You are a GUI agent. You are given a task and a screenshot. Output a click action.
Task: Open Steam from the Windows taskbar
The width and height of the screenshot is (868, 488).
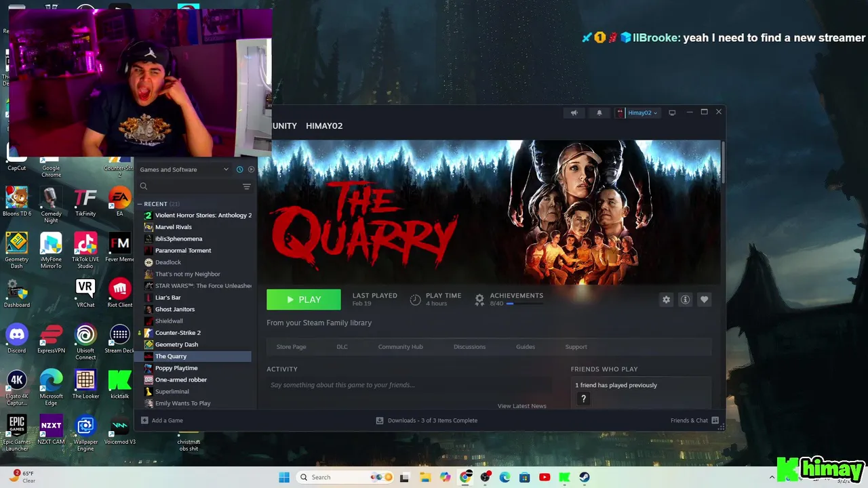[x=584, y=477]
